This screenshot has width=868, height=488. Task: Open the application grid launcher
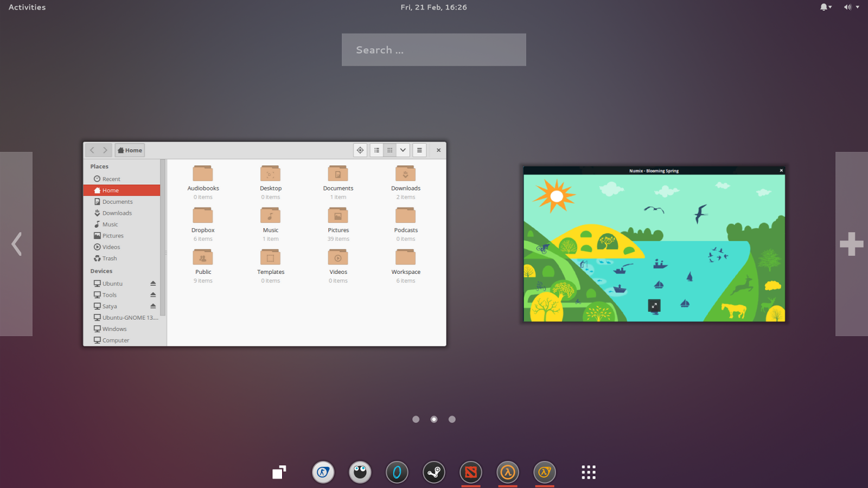point(588,472)
